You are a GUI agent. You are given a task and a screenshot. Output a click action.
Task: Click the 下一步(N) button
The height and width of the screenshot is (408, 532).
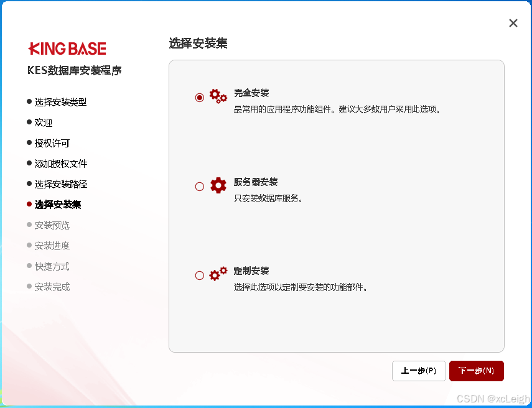click(x=476, y=371)
